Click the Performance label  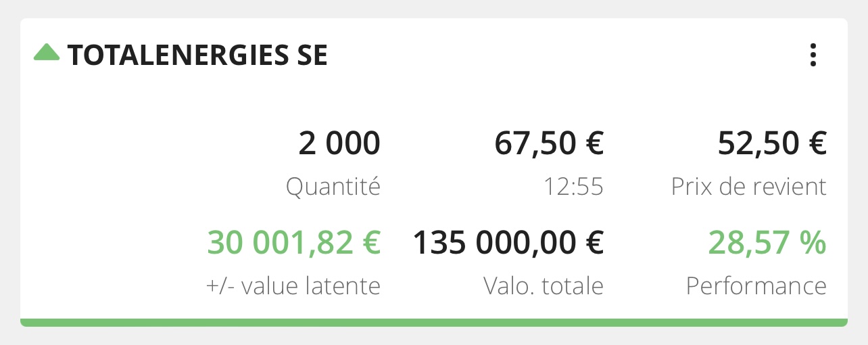[x=756, y=286]
